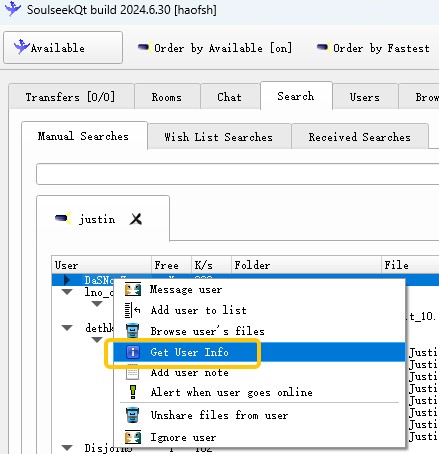439x454 pixels.
Task: Collapse the dethk user row
Action: tap(67, 328)
